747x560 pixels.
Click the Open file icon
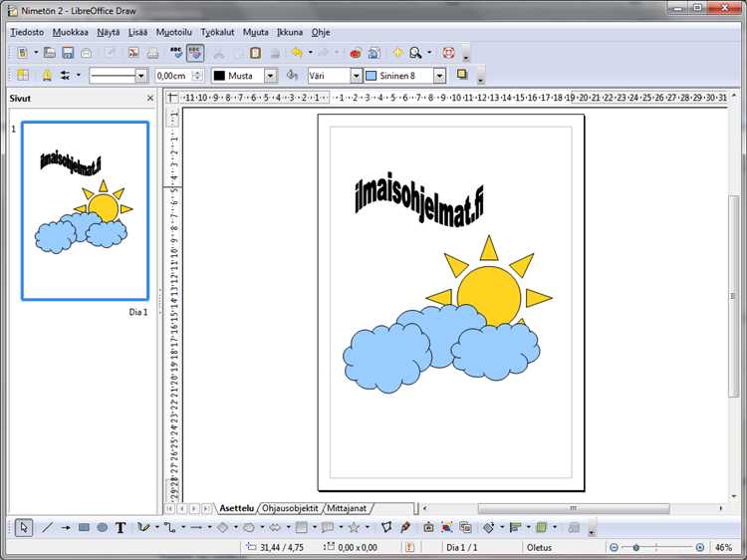(x=50, y=53)
